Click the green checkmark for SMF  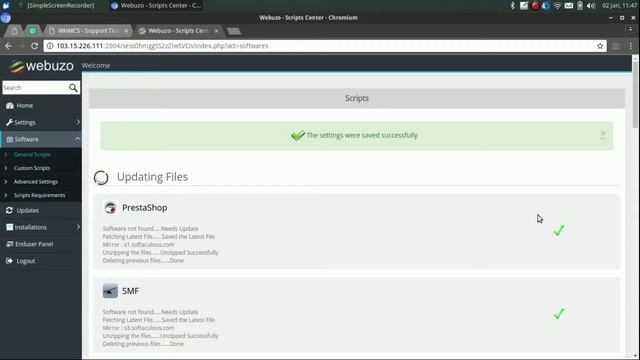[x=559, y=313]
